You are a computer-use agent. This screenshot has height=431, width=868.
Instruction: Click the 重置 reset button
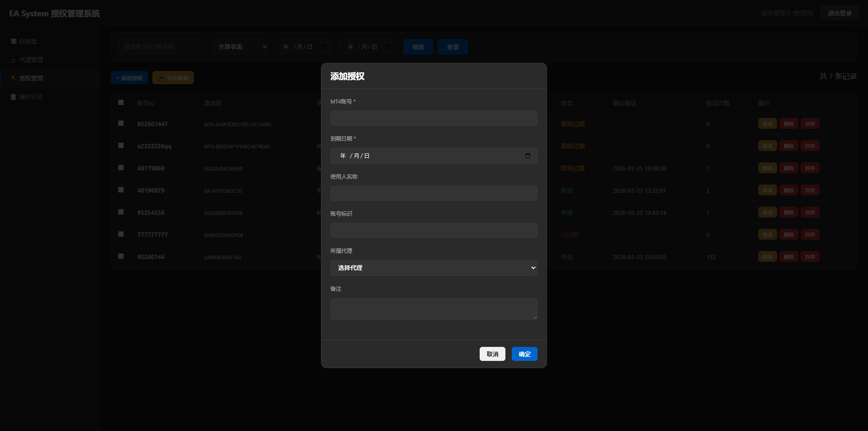pyautogui.click(x=453, y=47)
